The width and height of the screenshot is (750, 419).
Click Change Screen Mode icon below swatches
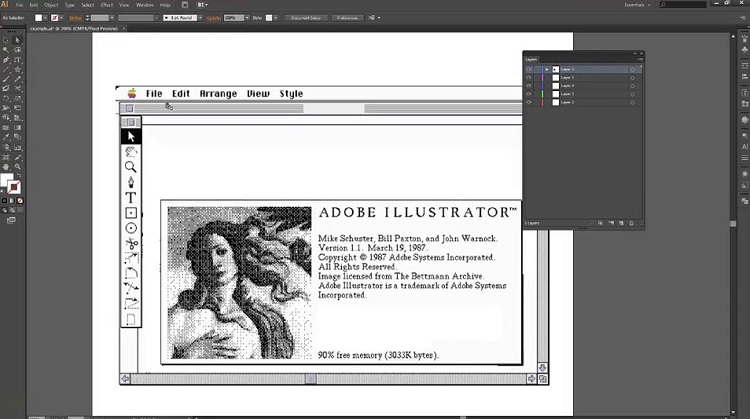(11, 220)
